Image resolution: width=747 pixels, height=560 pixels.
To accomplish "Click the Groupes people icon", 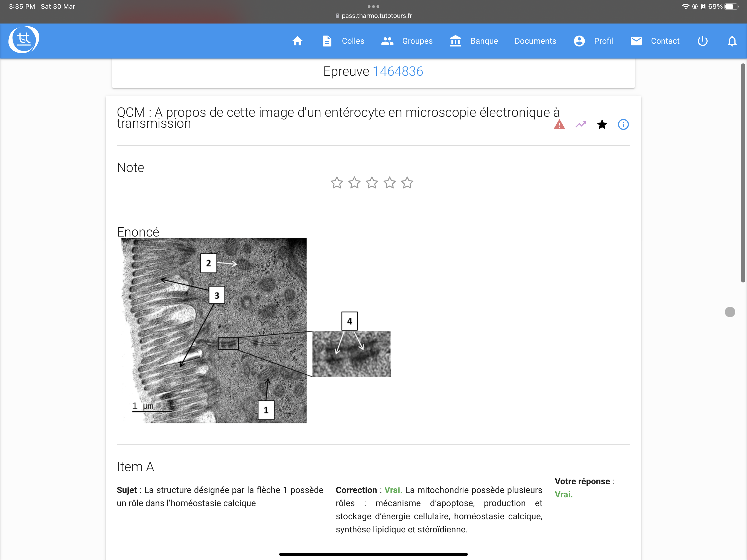I will tap(387, 41).
